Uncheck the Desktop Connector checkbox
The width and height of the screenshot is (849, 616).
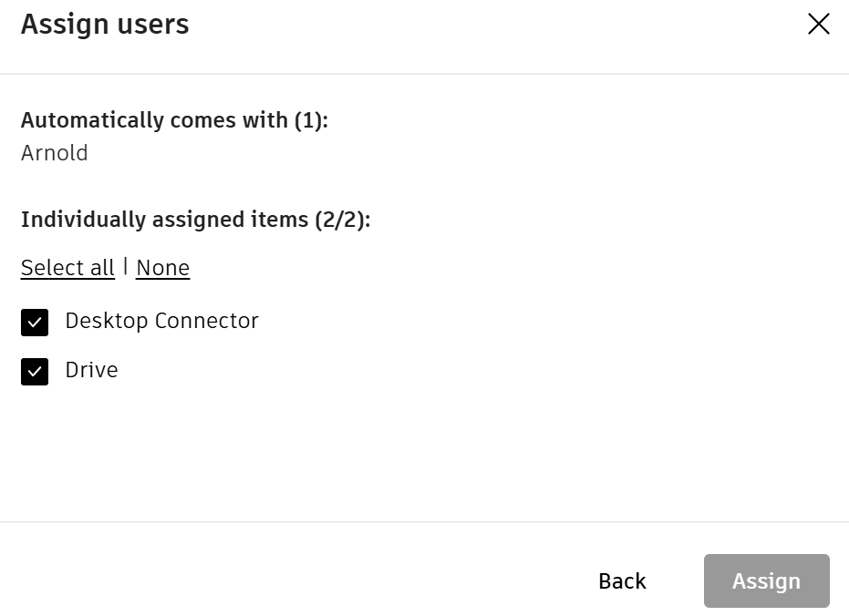pyautogui.click(x=35, y=323)
